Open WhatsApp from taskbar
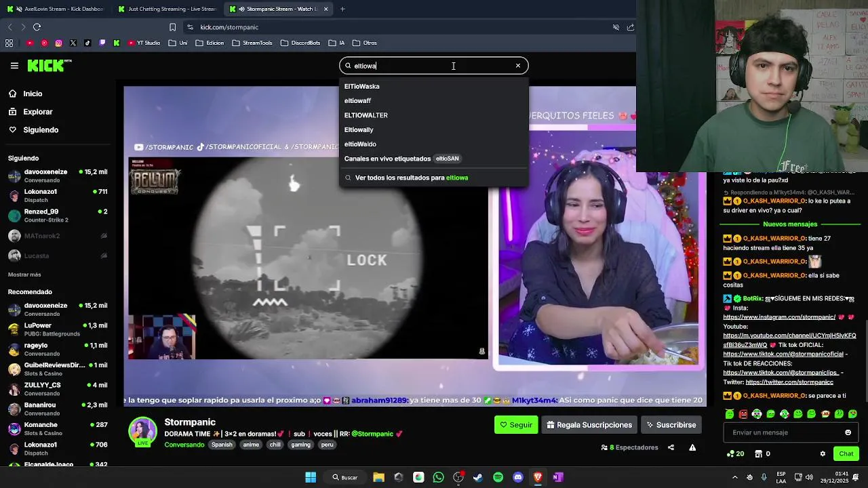This screenshot has height=488, width=868. click(x=438, y=477)
